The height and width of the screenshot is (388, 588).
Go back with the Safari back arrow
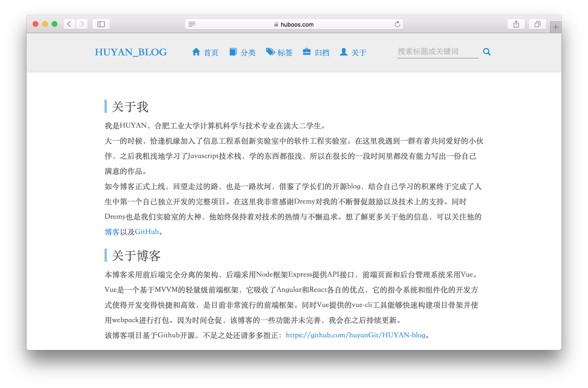(x=69, y=24)
